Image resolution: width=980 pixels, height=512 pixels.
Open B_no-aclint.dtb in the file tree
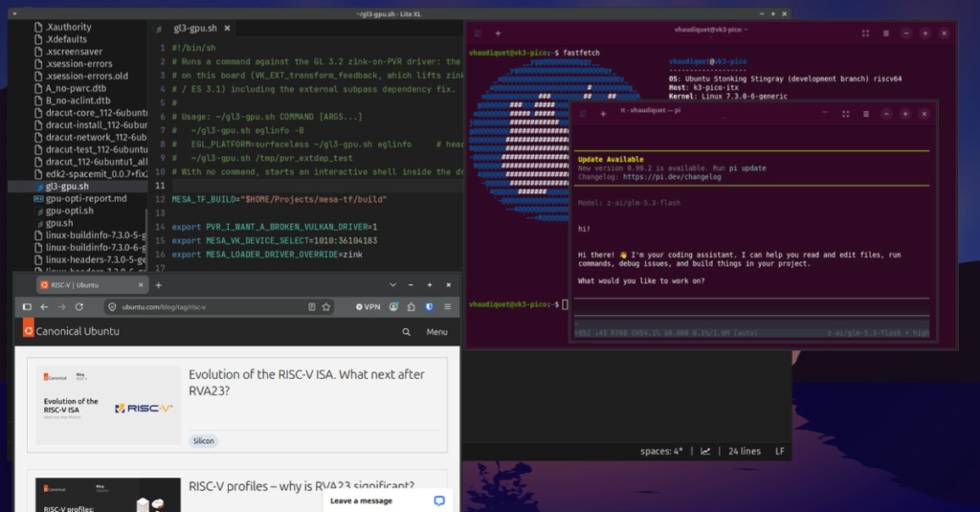click(x=78, y=100)
